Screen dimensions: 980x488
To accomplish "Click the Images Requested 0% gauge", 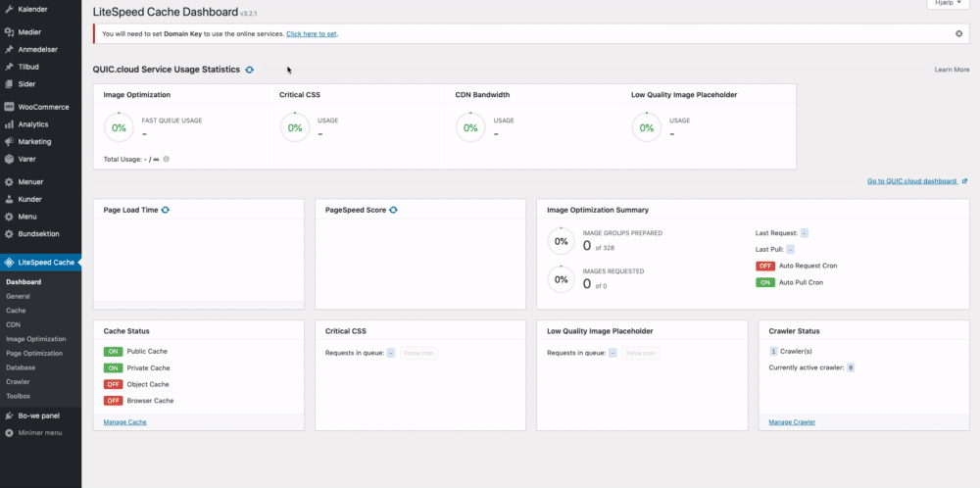I will click(562, 279).
